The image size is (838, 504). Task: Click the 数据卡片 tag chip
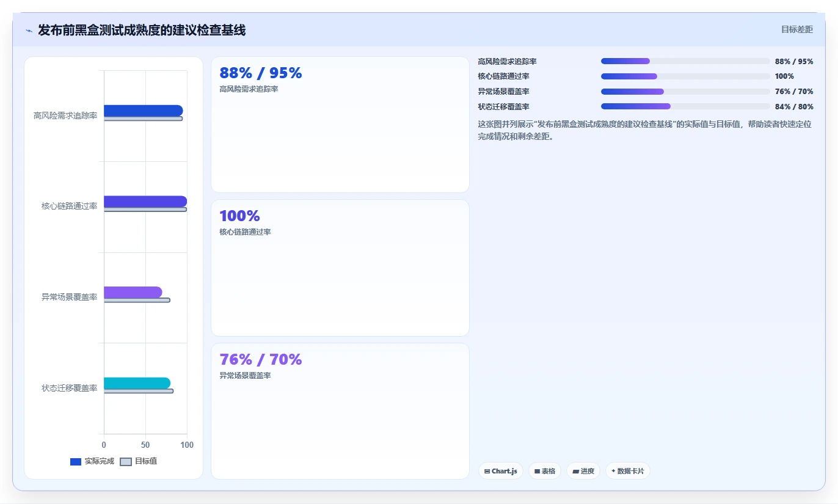point(628,471)
